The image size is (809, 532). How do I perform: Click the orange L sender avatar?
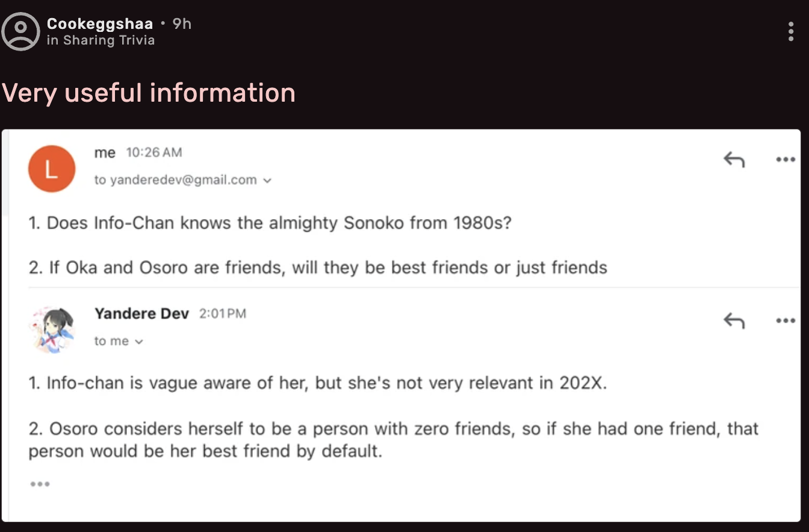pyautogui.click(x=52, y=169)
